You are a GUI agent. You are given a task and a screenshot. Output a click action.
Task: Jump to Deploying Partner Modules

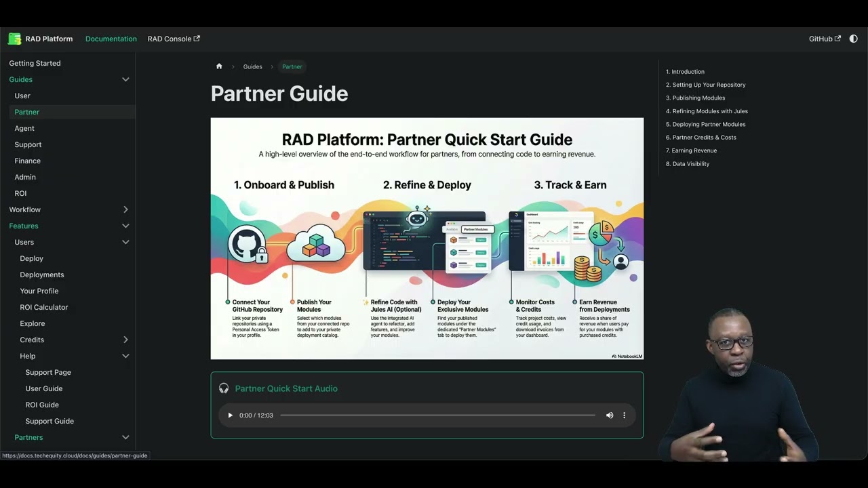point(705,124)
